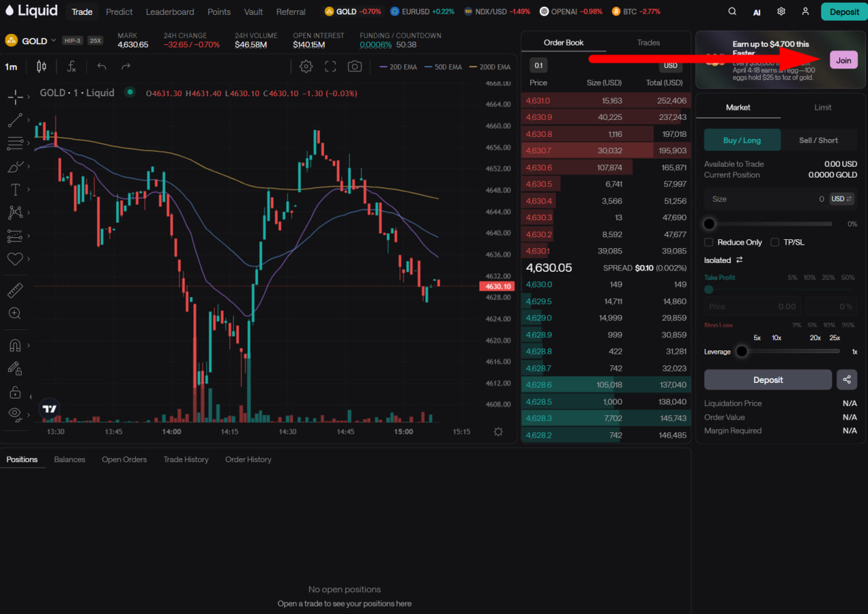Enable the TP/SL checkbox
Image resolution: width=868 pixels, height=614 pixels.
click(x=775, y=242)
